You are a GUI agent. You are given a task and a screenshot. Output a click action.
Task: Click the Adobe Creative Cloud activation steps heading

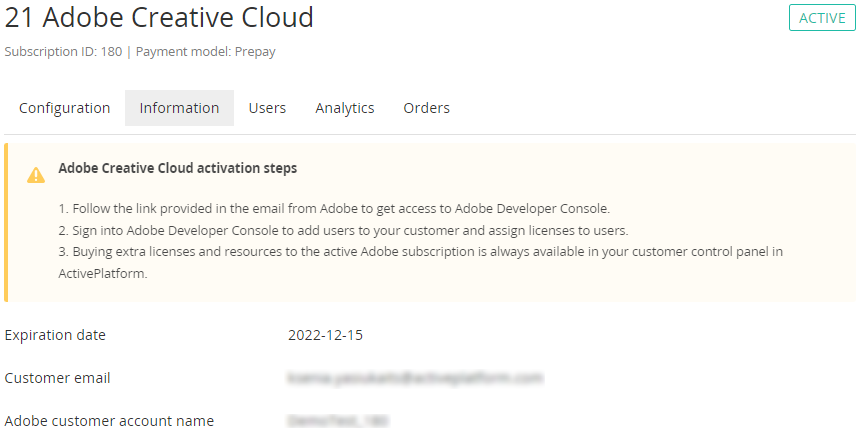(177, 168)
